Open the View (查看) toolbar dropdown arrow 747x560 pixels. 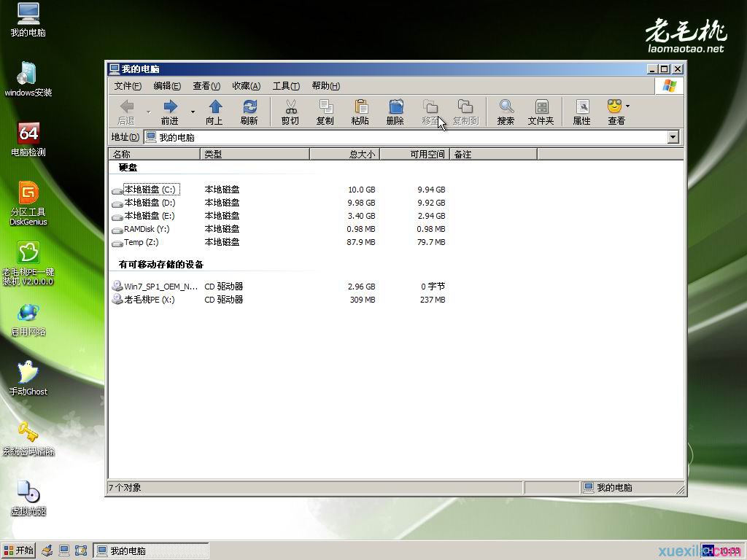[628, 106]
